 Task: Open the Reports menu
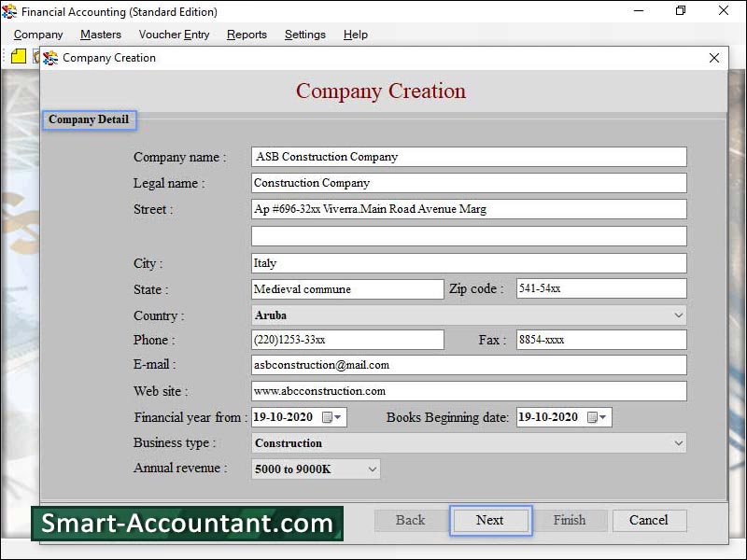(x=247, y=35)
